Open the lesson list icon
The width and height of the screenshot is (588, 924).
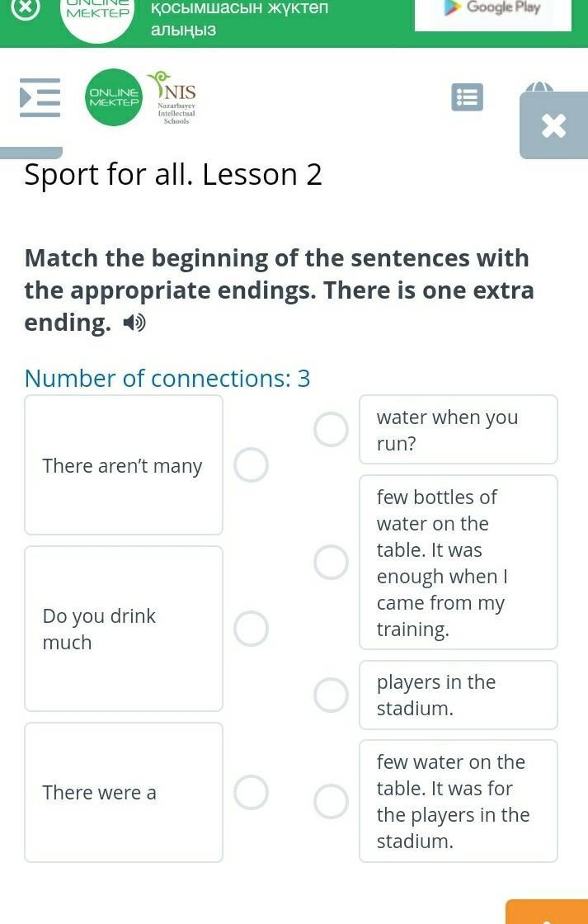(468, 97)
